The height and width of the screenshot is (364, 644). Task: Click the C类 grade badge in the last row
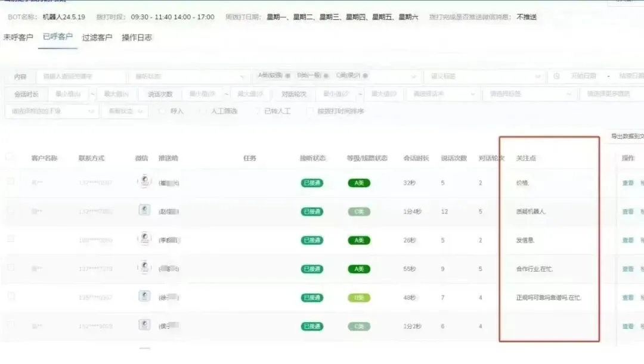[x=358, y=326]
